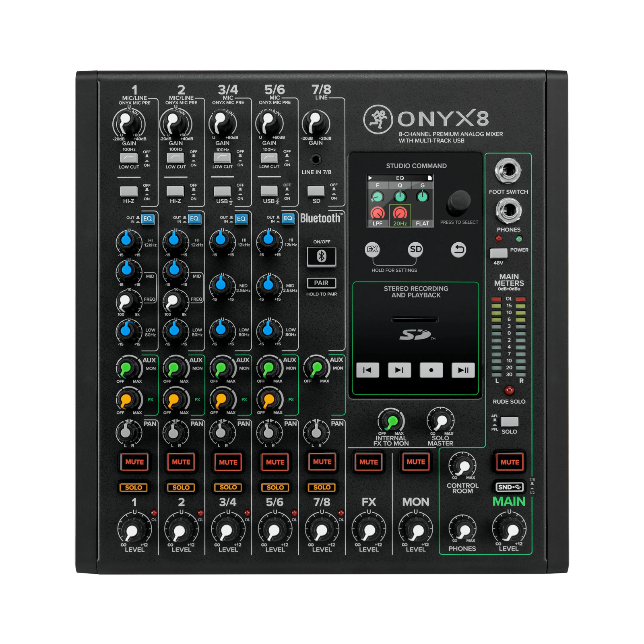Click the Line In 7/8 mini jack

tap(316, 159)
